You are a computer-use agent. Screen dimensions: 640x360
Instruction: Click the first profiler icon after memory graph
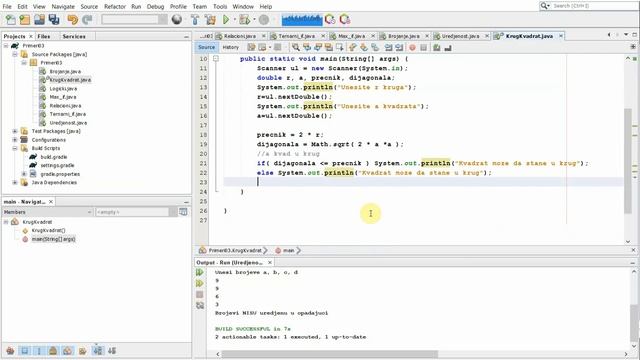330,19
